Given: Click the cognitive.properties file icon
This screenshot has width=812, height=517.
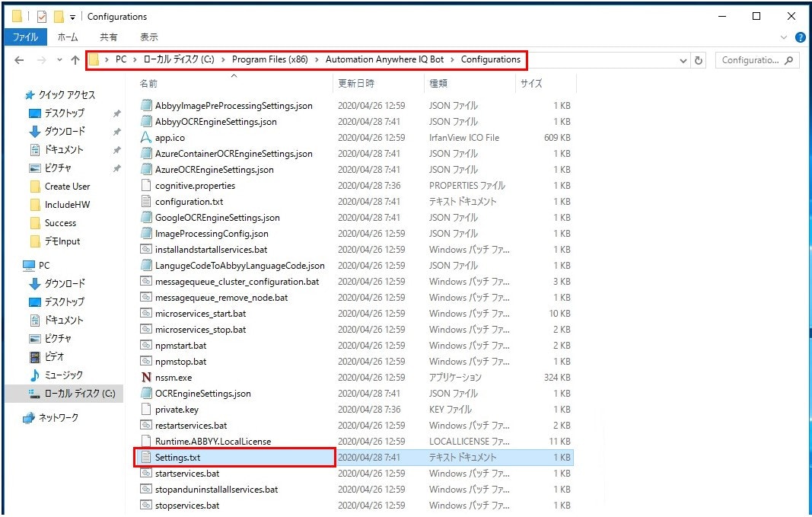Looking at the screenshot, I should click(147, 186).
